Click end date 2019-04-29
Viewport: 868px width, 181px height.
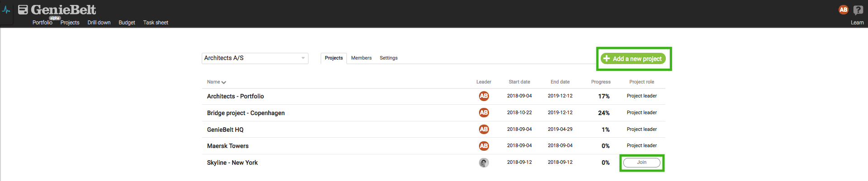point(560,130)
